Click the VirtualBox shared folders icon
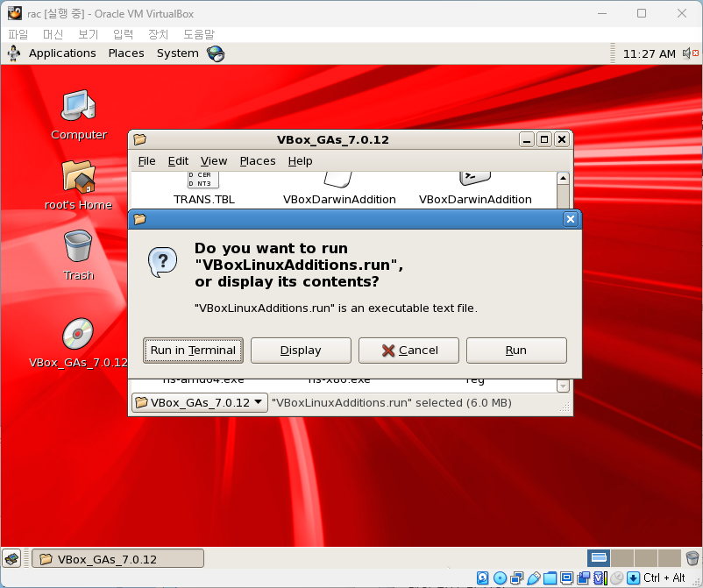This screenshot has height=588, width=703. coord(550,578)
